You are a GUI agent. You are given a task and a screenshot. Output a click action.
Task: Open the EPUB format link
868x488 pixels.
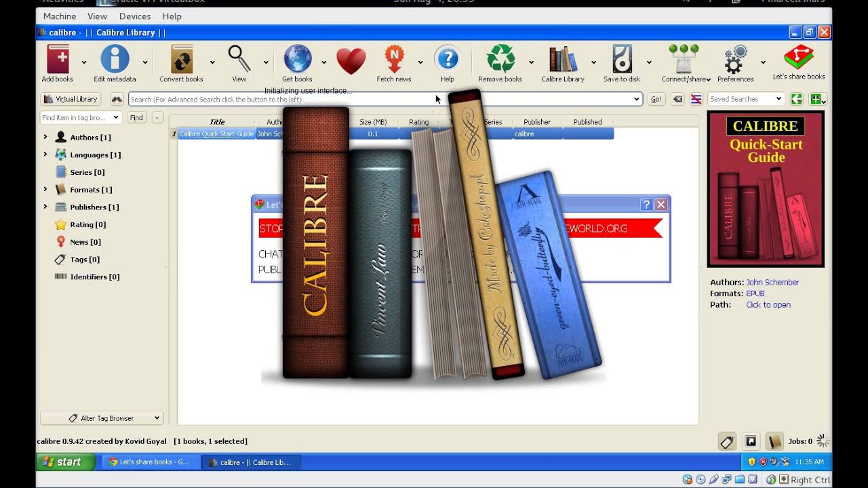(x=755, y=293)
